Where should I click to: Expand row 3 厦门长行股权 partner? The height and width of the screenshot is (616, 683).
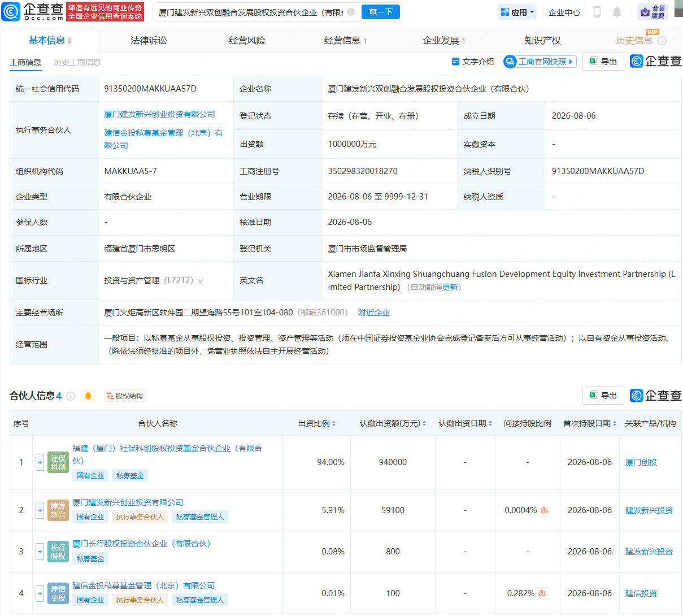40,552
